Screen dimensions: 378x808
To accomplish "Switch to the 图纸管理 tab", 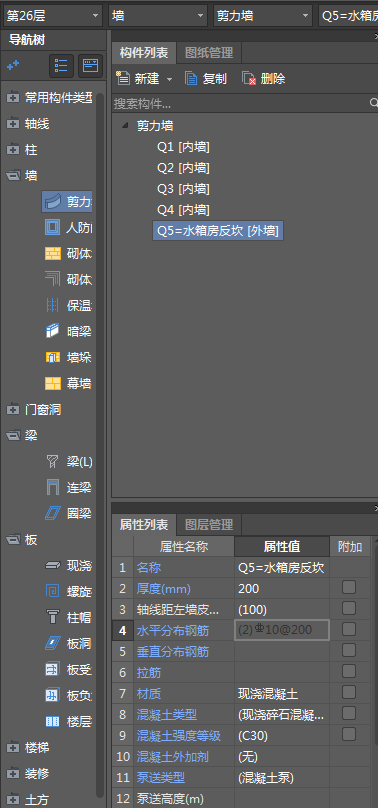I will click(x=209, y=53).
